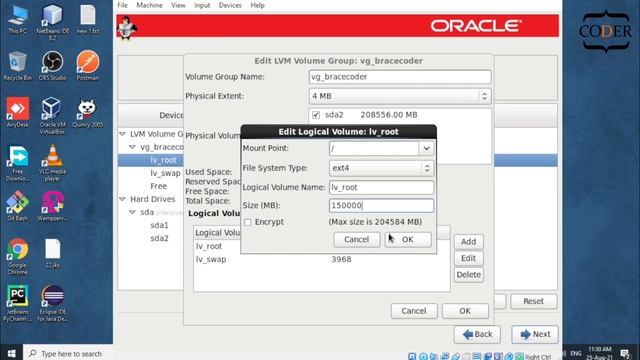Click the Windows Start button
Screen dimensions: 640x360
coord(11,353)
